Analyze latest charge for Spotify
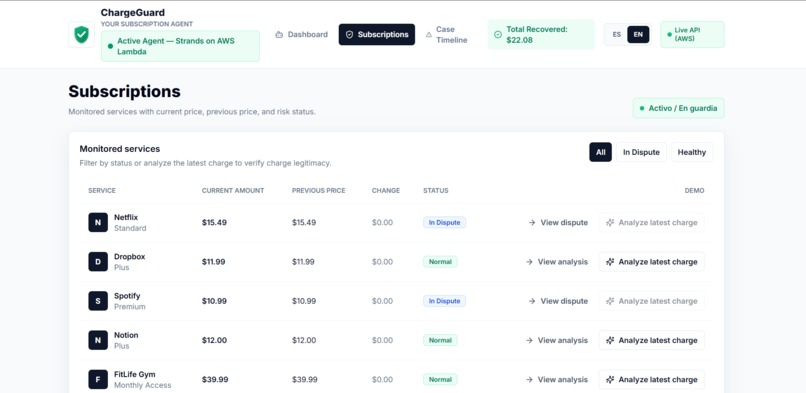This screenshot has width=806, height=393. click(651, 301)
